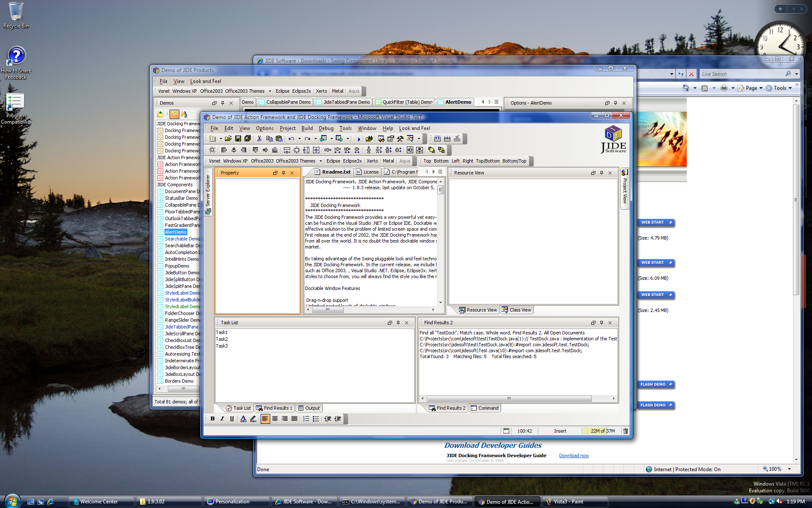Click the Copy toolbar icon
The width and height of the screenshot is (812, 508).
click(x=269, y=138)
